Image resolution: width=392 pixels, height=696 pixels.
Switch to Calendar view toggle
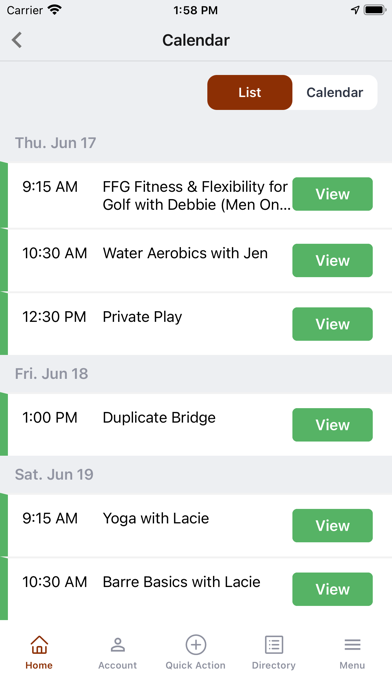[x=335, y=92]
